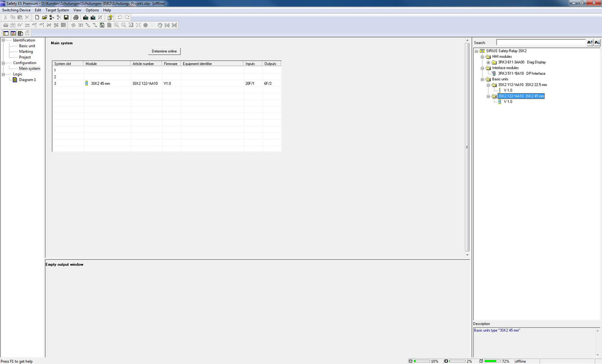The width and height of the screenshot is (602, 364).
Task: Click the Delete X icon
Action: [27, 17]
